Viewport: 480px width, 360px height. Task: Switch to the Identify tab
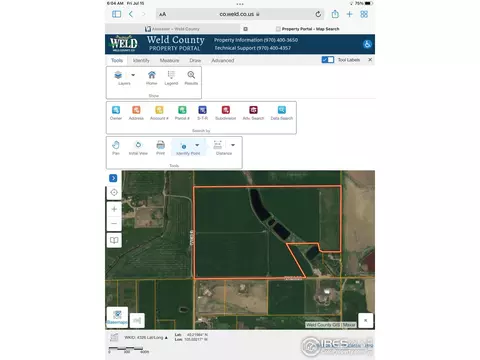tap(141, 60)
